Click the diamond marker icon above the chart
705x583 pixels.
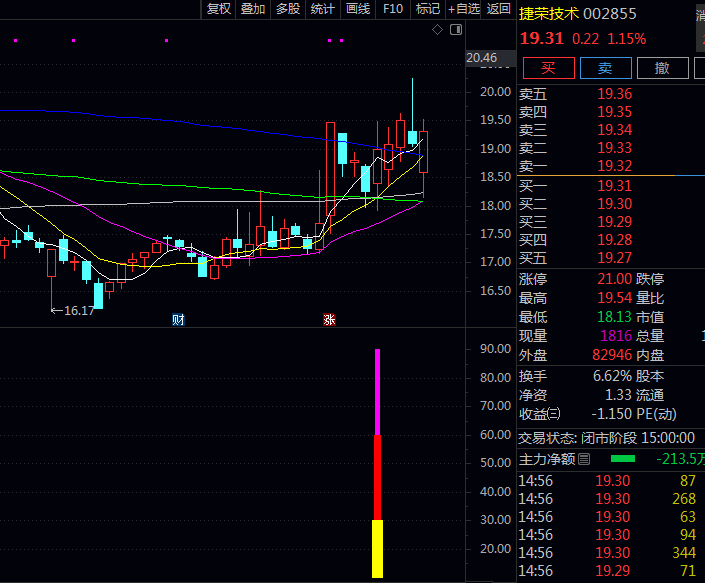point(437,30)
